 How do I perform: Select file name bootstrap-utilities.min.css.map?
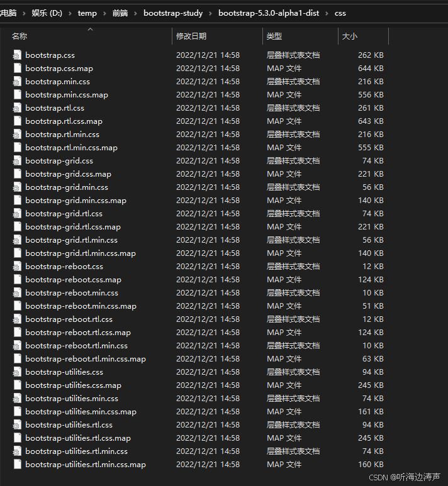coord(81,412)
